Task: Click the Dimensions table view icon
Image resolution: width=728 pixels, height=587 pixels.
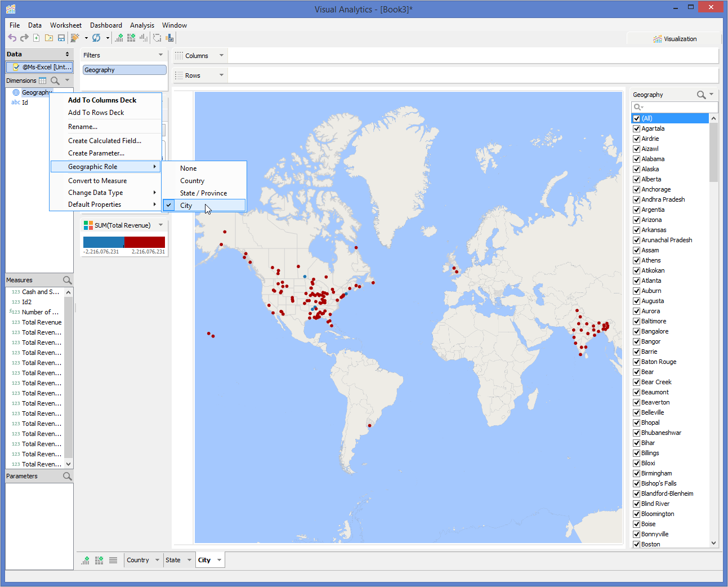Action: [43, 81]
